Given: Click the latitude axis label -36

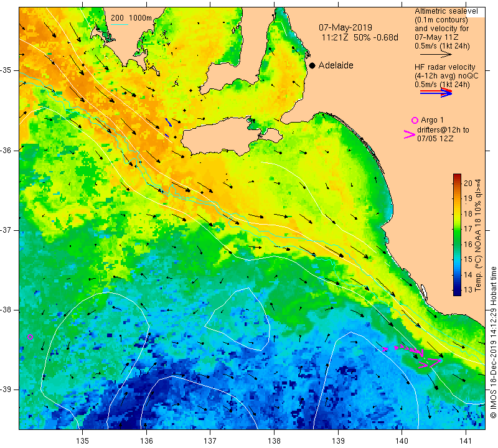Looking at the screenshot, I should coord(6,150).
